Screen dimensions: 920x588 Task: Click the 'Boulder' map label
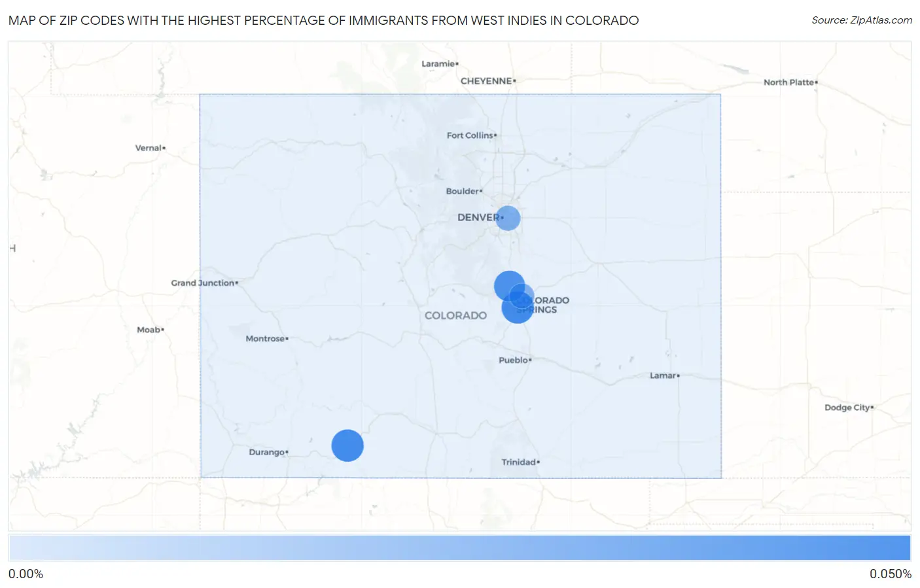(462, 191)
